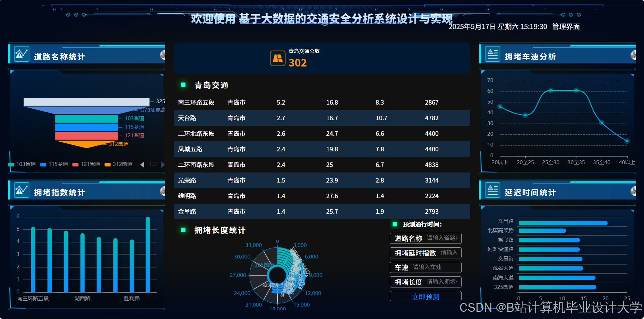Viewport: 644px width, 319px height.
Task: Click the 拥堵指数统计 panel chart icon
Action: 21,190
